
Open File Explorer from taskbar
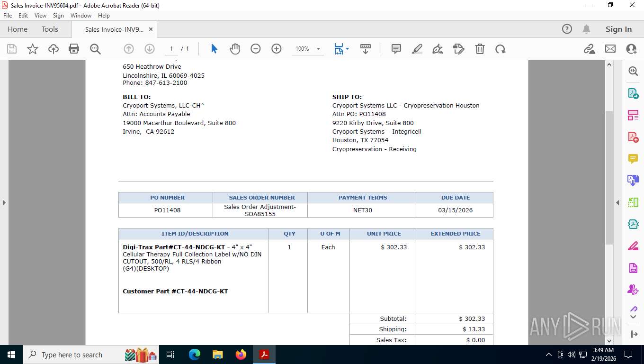217,355
